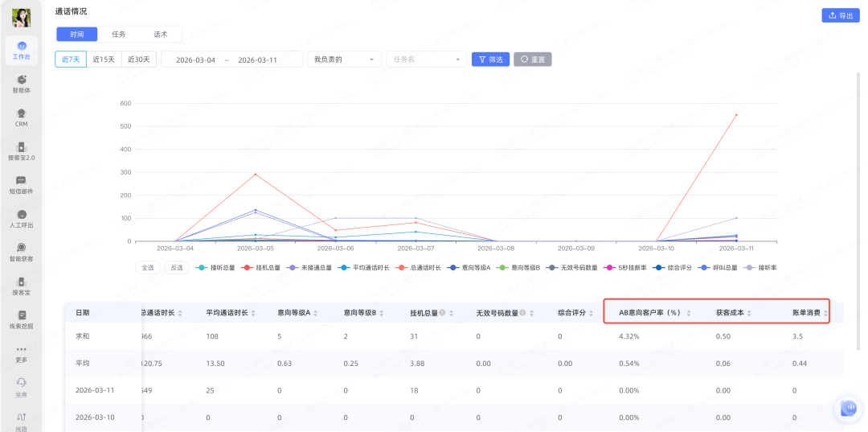868x432 pixels.
Task: Open the 智能体 sidebar icon
Action: [22, 80]
